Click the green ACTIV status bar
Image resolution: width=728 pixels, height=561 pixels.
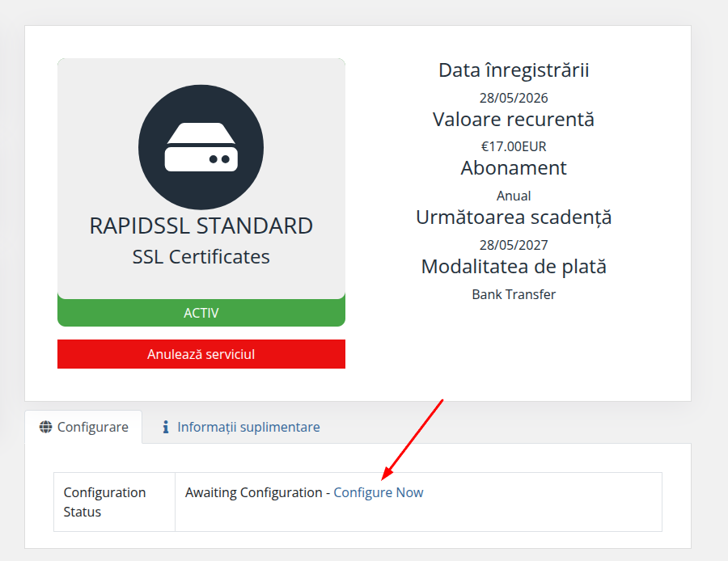tap(201, 313)
